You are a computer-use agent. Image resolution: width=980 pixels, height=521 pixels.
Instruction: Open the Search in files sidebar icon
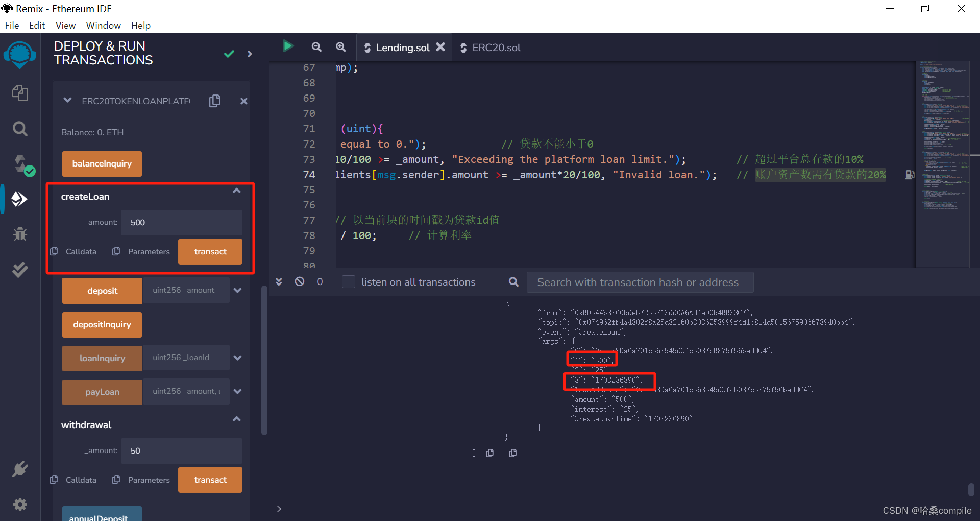point(20,128)
